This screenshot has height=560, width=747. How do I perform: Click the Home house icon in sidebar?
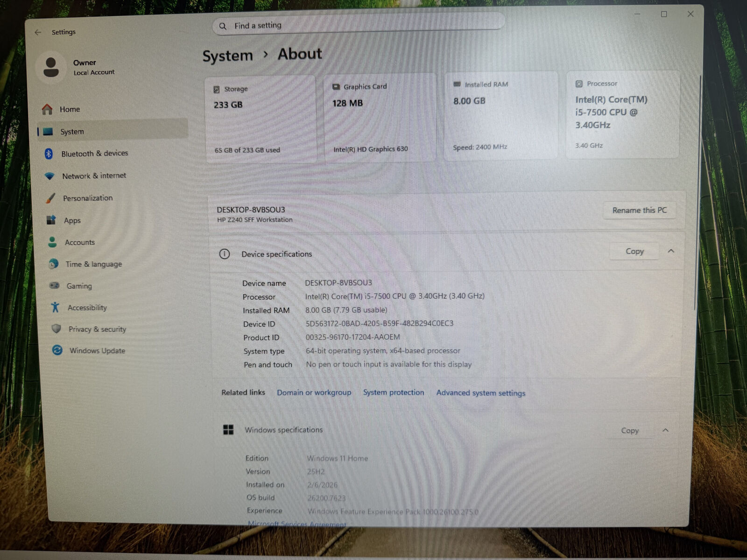click(47, 109)
